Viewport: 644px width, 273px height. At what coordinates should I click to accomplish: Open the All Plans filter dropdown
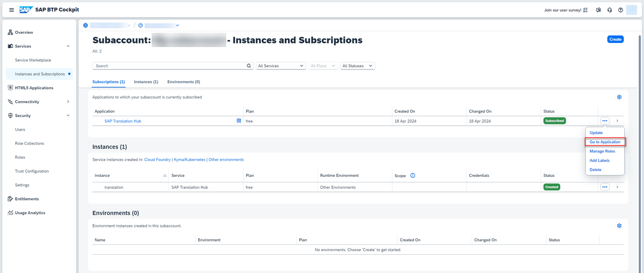pos(323,66)
